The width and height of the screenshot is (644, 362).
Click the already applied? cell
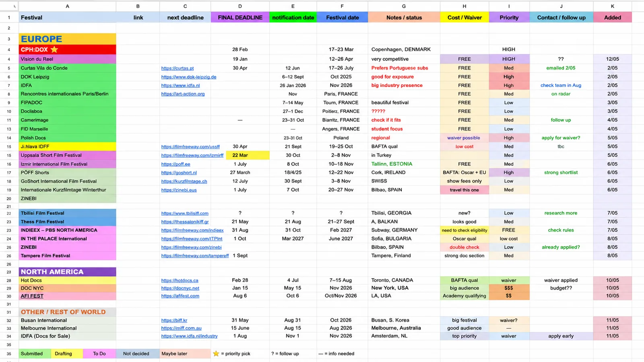pyautogui.click(x=561, y=247)
